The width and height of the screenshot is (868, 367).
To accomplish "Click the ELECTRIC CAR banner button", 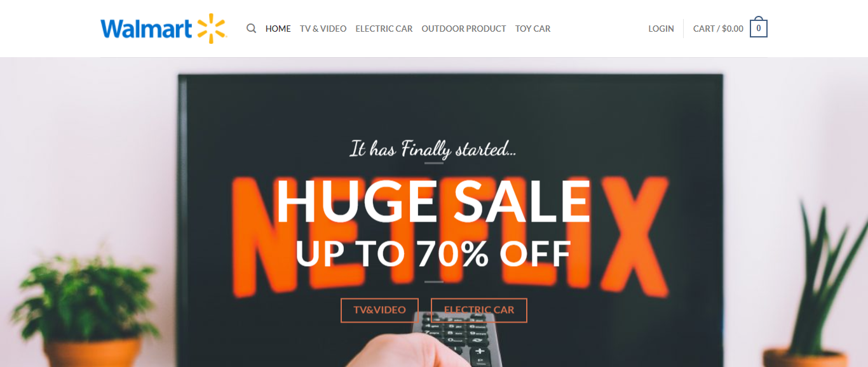I will (479, 310).
